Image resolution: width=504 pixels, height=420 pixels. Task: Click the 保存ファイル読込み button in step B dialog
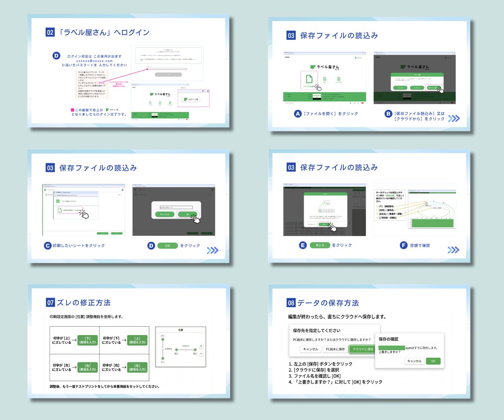pyautogui.click(x=434, y=88)
